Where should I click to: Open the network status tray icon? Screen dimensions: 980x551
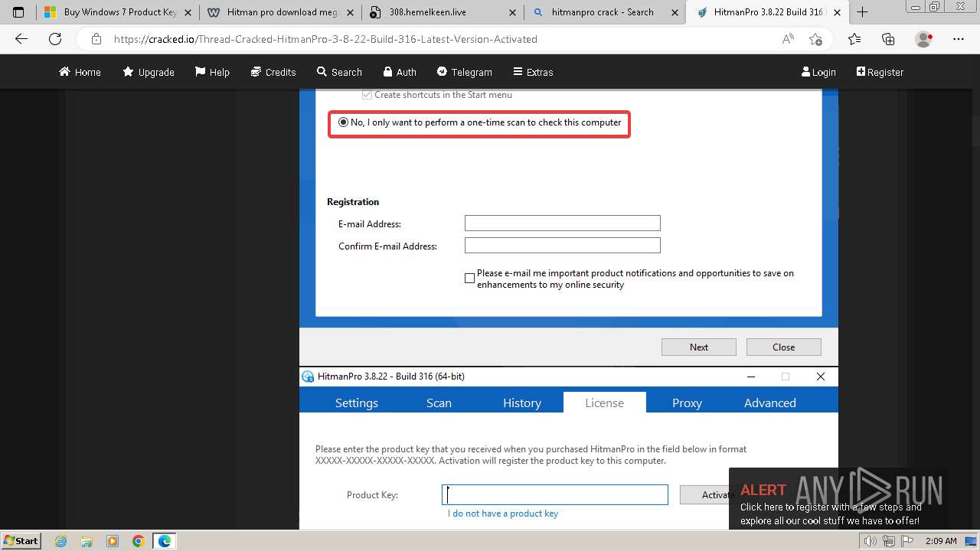pyautogui.click(x=888, y=541)
